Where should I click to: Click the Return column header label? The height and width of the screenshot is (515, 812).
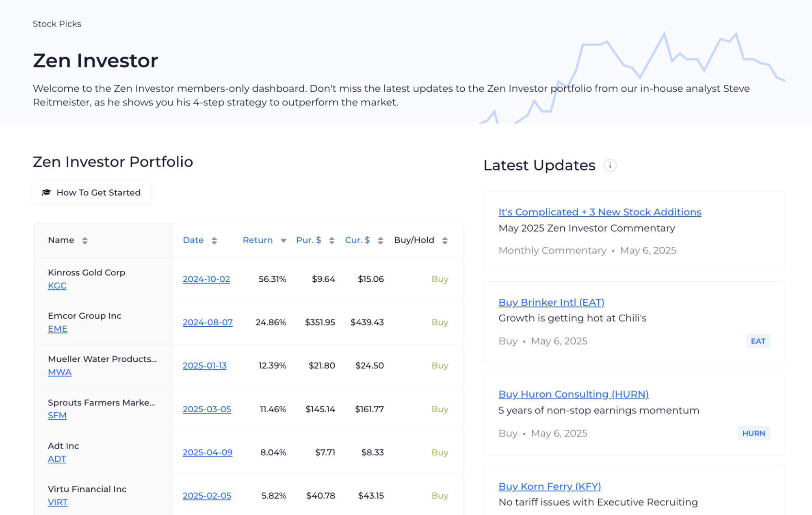click(258, 240)
